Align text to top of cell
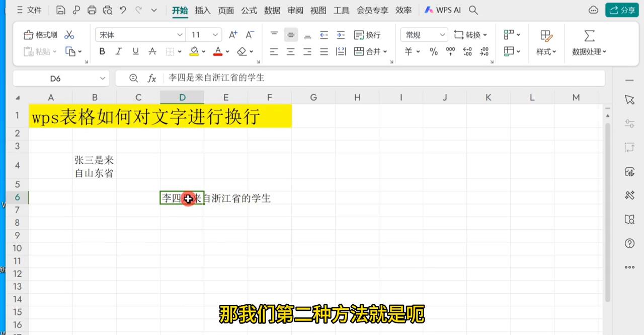 click(274, 35)
